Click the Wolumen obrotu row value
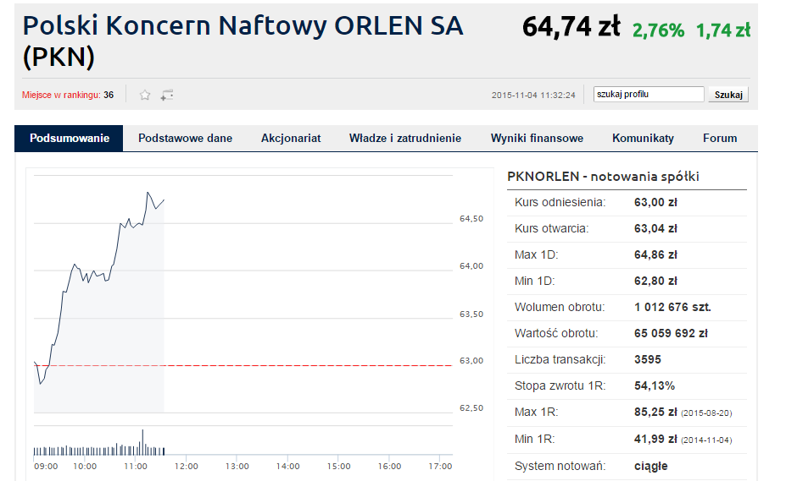786x481 pixels. [x=672, y=307]
